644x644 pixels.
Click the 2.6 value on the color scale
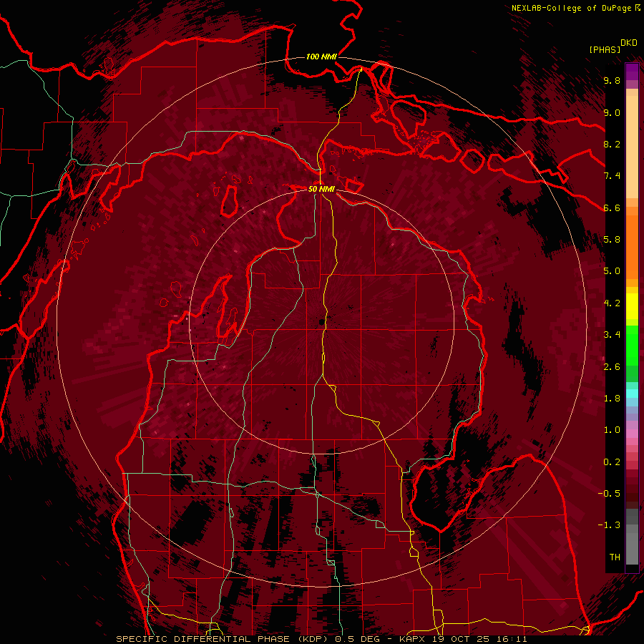point(612,367)
